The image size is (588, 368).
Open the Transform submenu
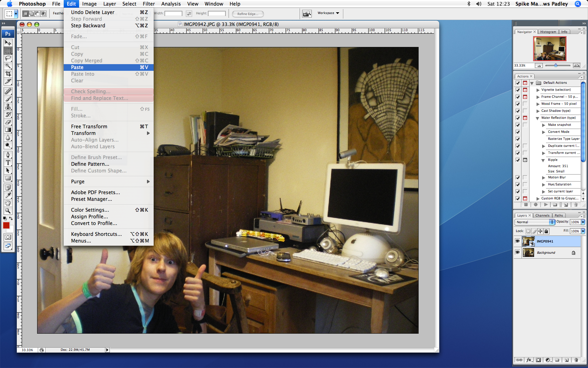coord(108,133)
